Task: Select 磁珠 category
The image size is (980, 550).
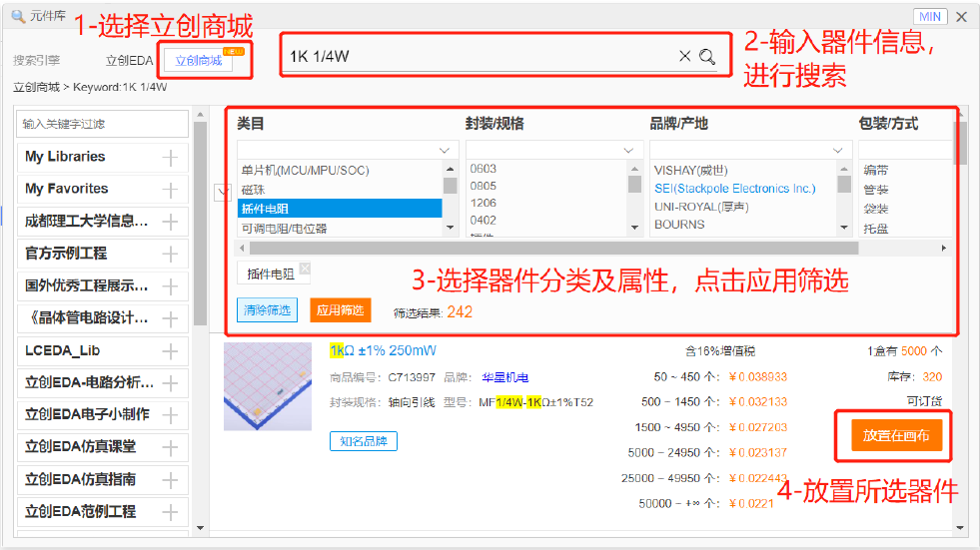Action: coord(253,190)
